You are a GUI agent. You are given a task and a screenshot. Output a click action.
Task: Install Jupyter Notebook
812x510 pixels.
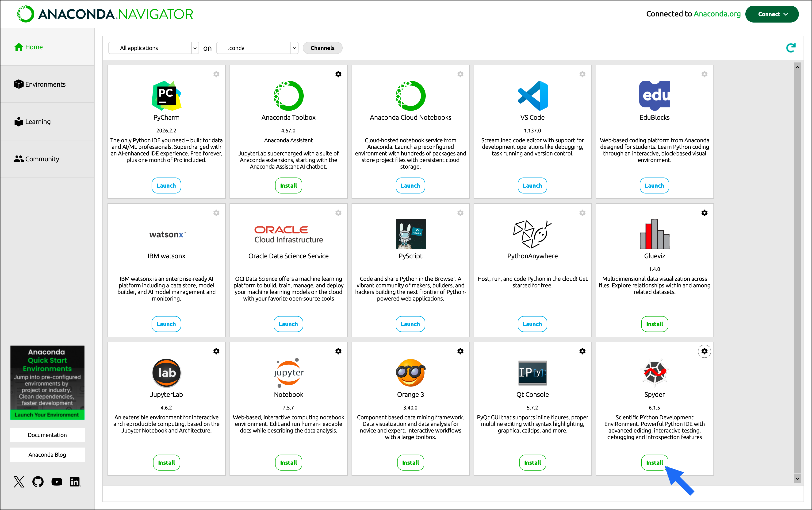288,463
